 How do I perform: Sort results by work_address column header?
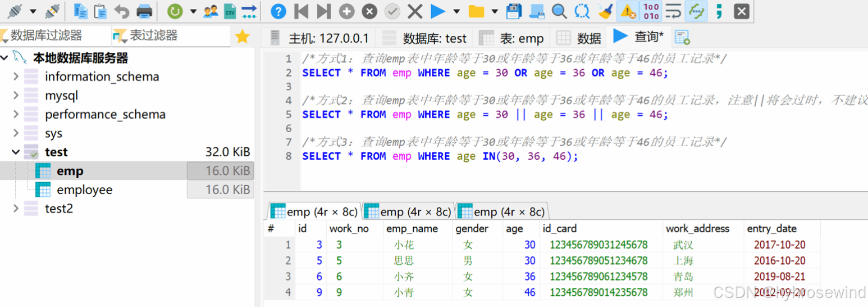(x=702, y=228)
